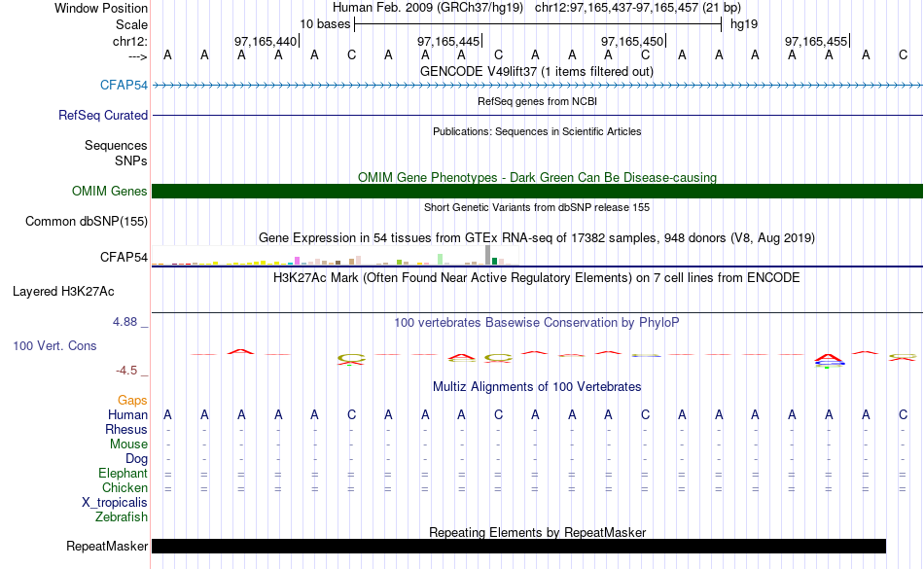The width and height of the screenshot is (924, 569).
Task: Click the 4.88 upper PhyloP scale value
Action: (x=124, y=322)
